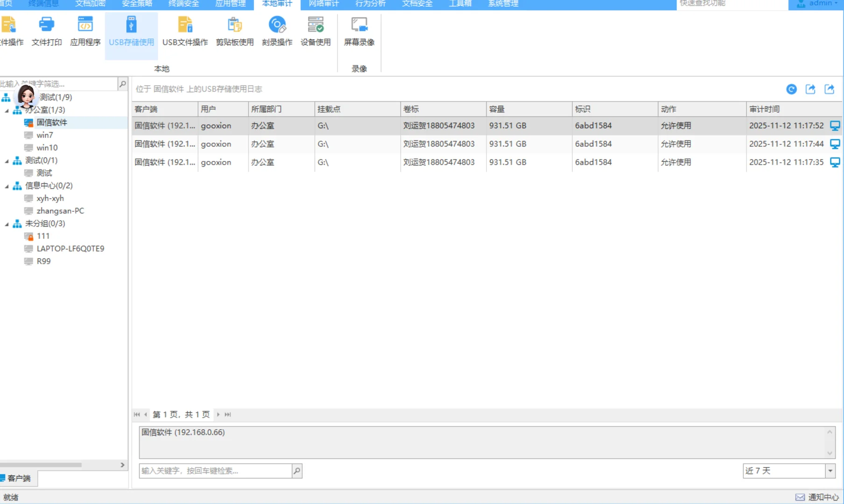
Task: Switch to the 工具箱 tab
Action: [460, 4]
